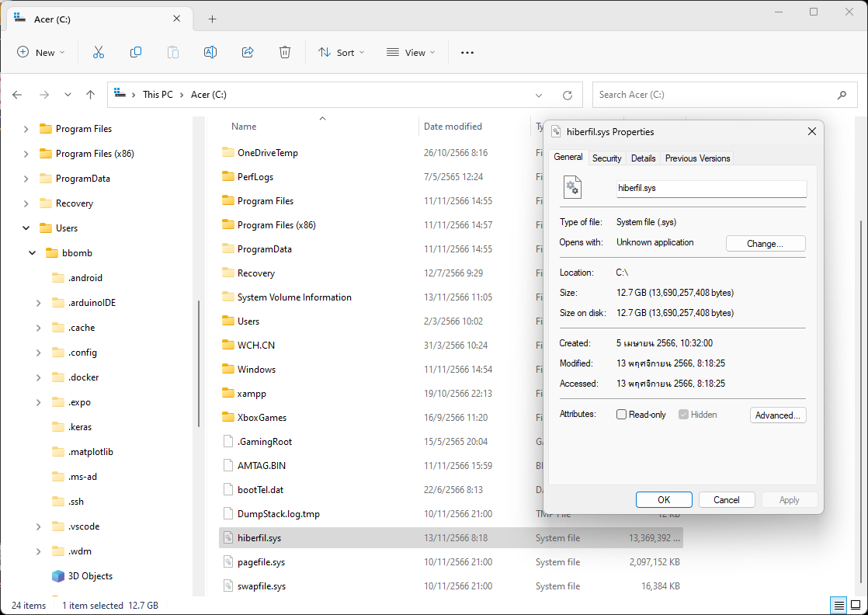This screenshot has width=868, height=615.
Task: Click the Search Acer (C:) field
Action: [x=714, y=95]
